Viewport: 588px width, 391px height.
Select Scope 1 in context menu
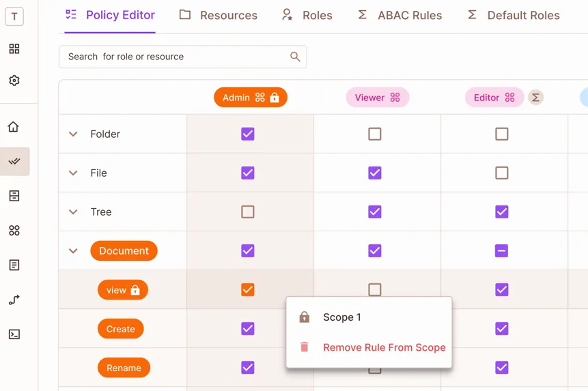342,317
